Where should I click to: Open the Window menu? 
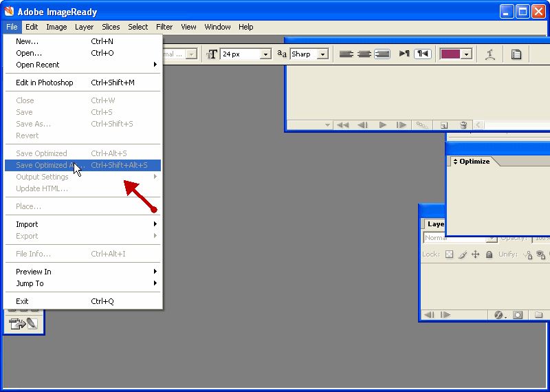click(217, 27)
